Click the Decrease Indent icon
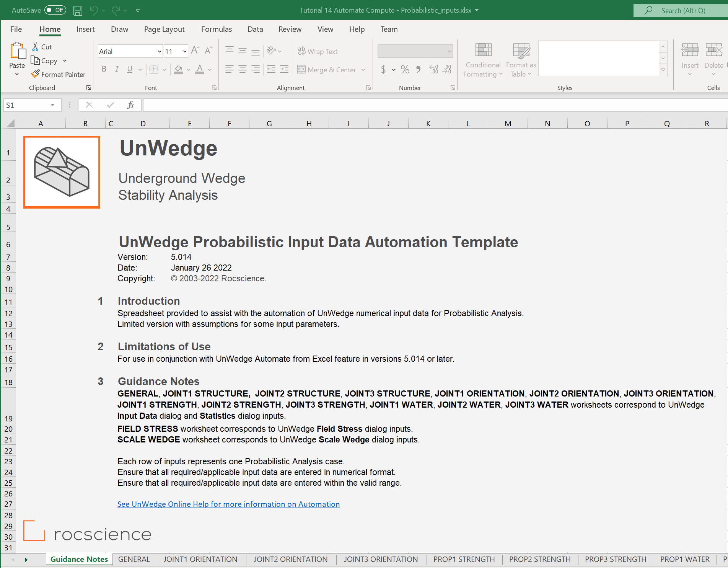 271,69
